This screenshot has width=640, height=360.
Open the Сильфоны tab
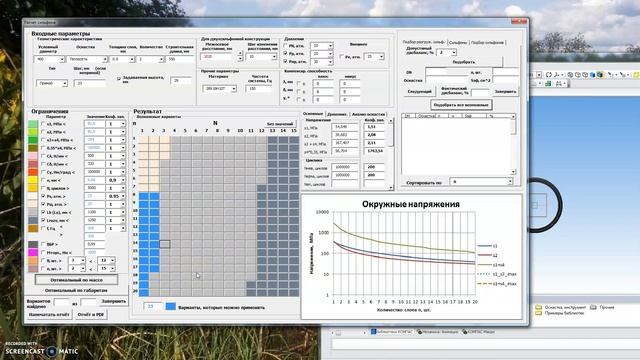pyautogui.click(x=458, y=42)
